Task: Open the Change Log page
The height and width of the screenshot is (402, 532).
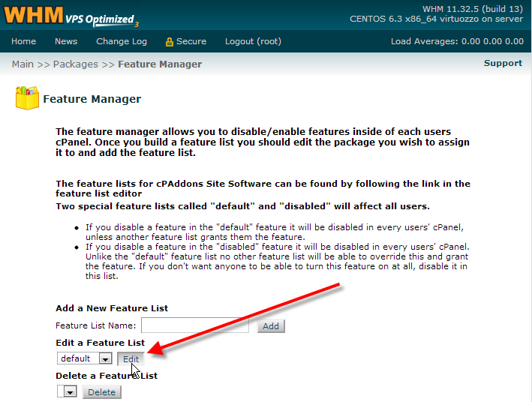Action: coord(122,41)
